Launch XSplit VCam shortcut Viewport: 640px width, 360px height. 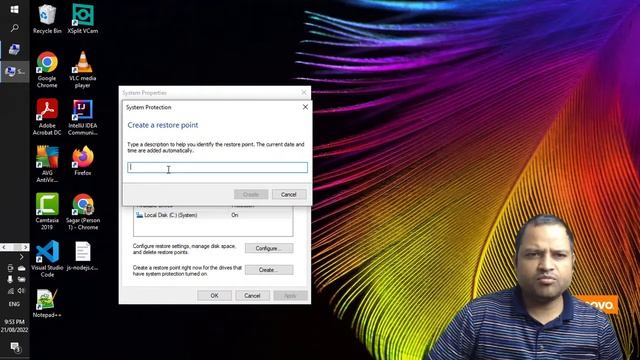click(82, 18)
